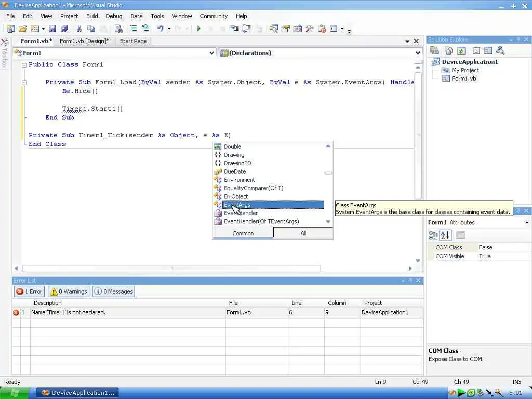Image resolution: width=532 pixels, height=399 pixels.
Task: Select Form1.vb in Solution Explorer
Action: 463,78
